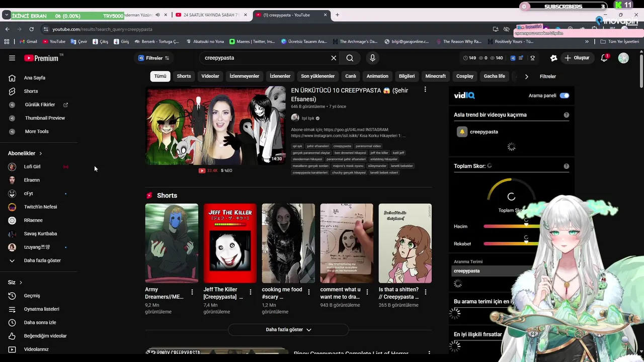Viewport: 644px width, 362px height.
Task: Open the account avatar menu
Action: [623, 58]
